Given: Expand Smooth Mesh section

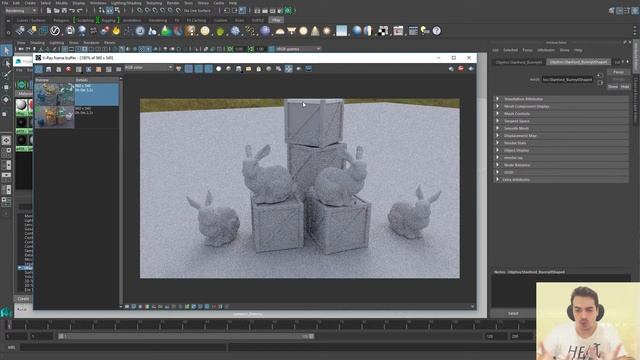Looking at the screenshot, I should 561,128.
